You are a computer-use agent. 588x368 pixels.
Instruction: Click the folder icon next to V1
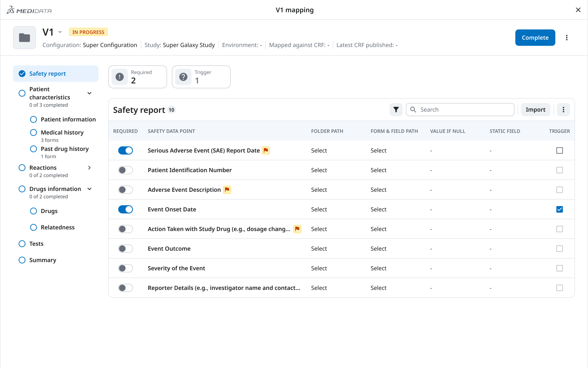click(x=24, y=37)
